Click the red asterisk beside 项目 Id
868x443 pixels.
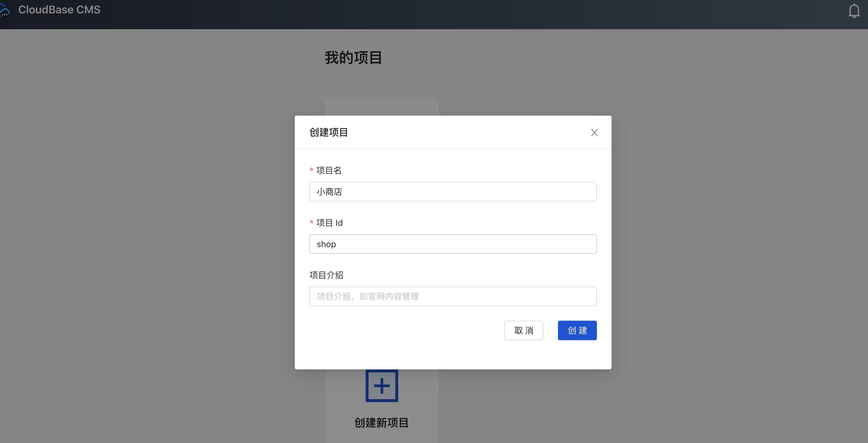point(311,222)
